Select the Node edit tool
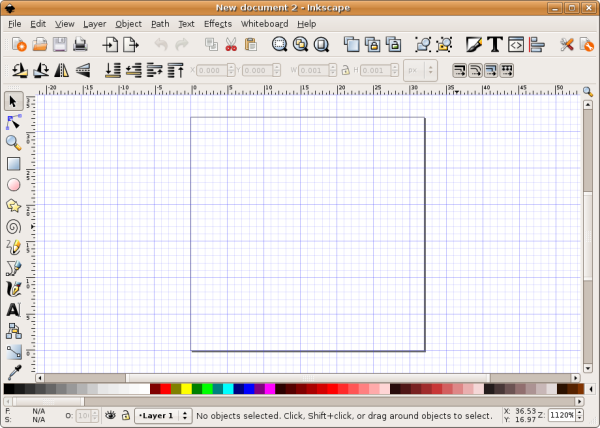 click(13, 121)
